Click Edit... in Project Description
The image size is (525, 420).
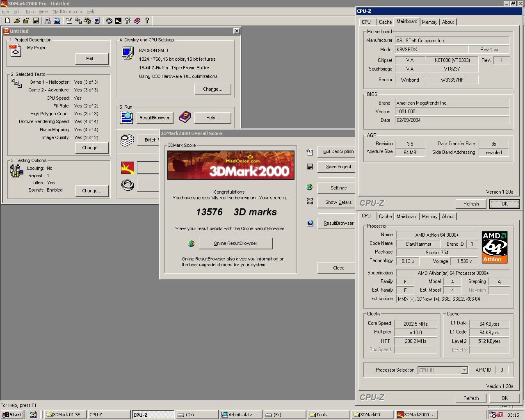92,59
